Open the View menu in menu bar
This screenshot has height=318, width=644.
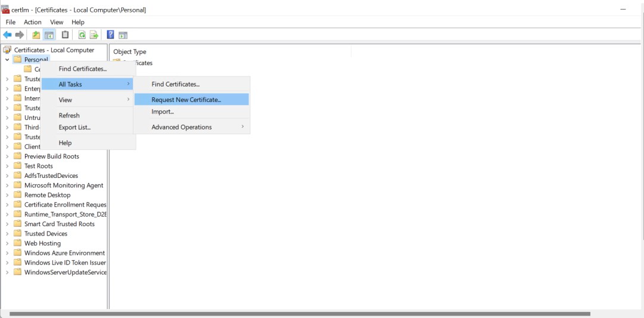click(57, 22)
